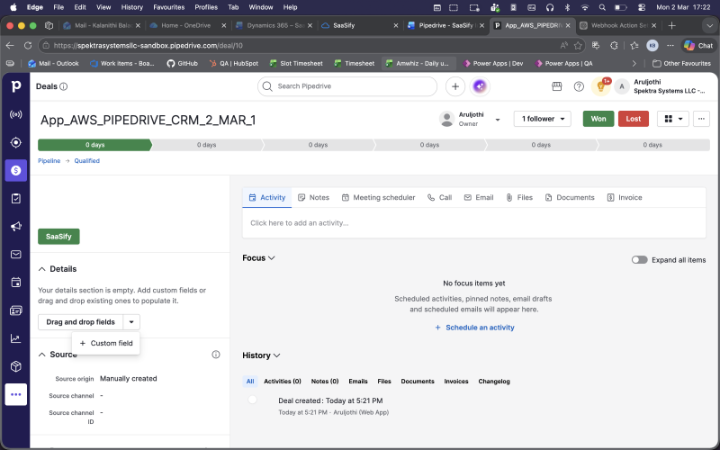
Task: Open the Activities calendar icon in sidebar
Action: (16, 282)
